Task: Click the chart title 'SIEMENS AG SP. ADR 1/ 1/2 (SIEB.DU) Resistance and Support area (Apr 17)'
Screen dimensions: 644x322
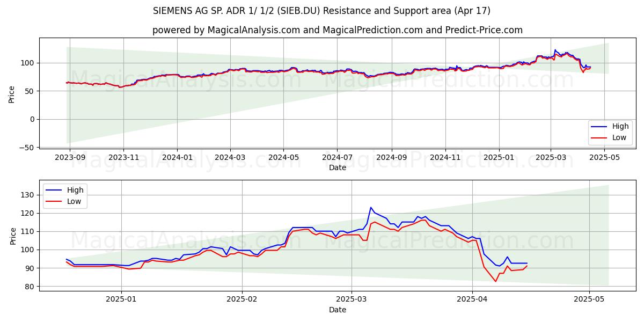Action: (321, 11)
